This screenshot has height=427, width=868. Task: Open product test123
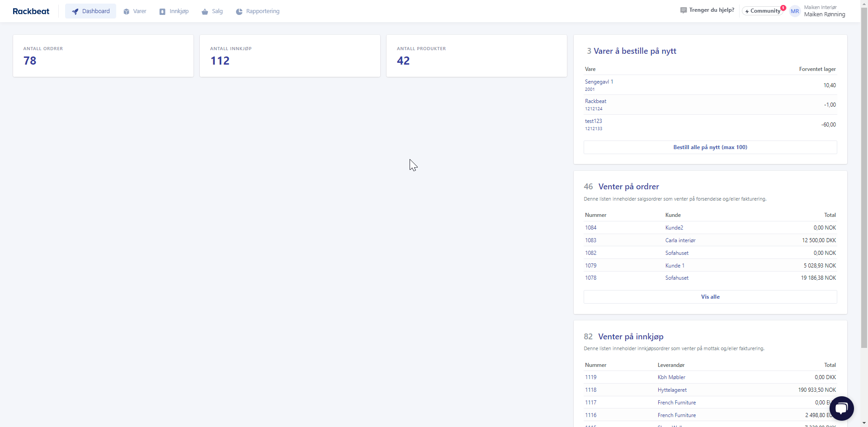point(593,121)
